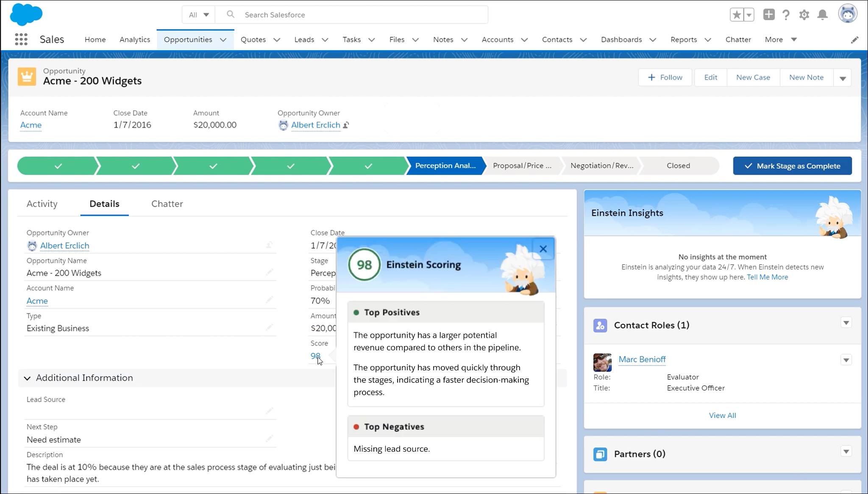Open the Notifications bell icon
868x494 pixels.
click(x=823, y=15)
